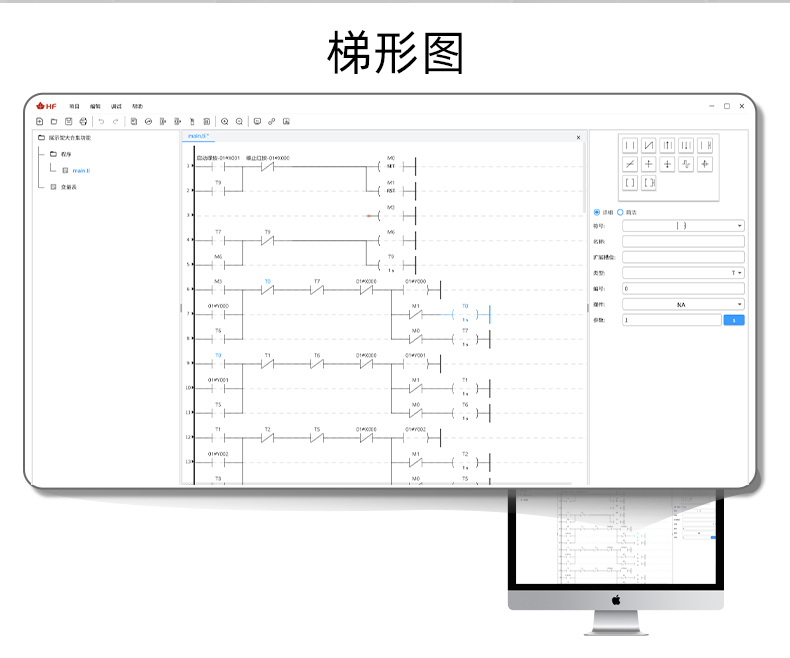
Task: Pick the falling edge contact symbol
Action: click(686, 146)
